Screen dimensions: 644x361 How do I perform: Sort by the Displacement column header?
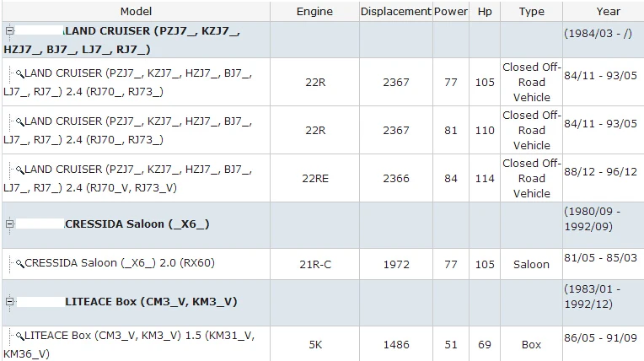pos(396,12)
